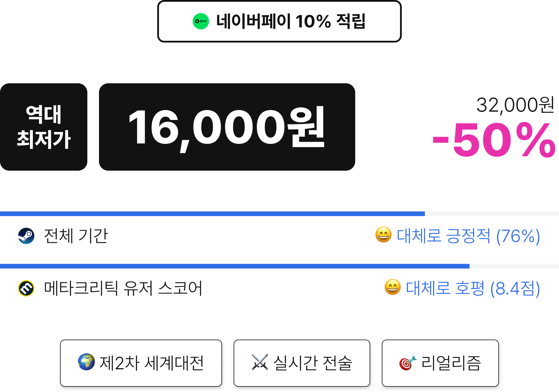
Task: Select the 제2차 세계대전 tag
Action: point(141,363)
